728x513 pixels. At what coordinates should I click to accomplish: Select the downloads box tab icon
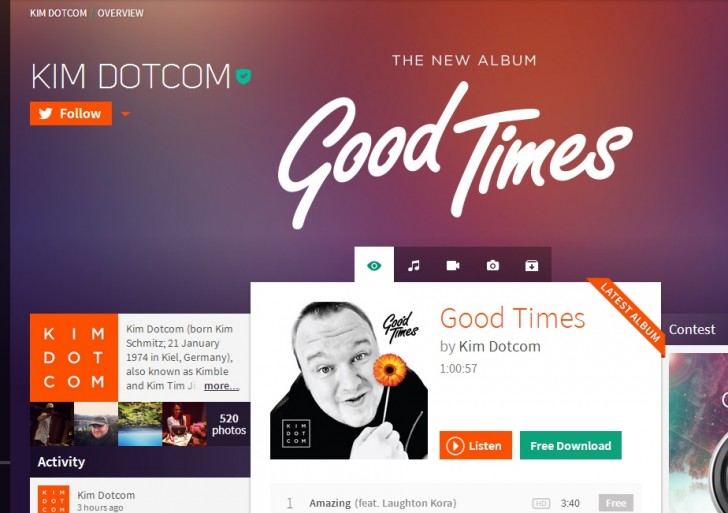tap(532, 266)
